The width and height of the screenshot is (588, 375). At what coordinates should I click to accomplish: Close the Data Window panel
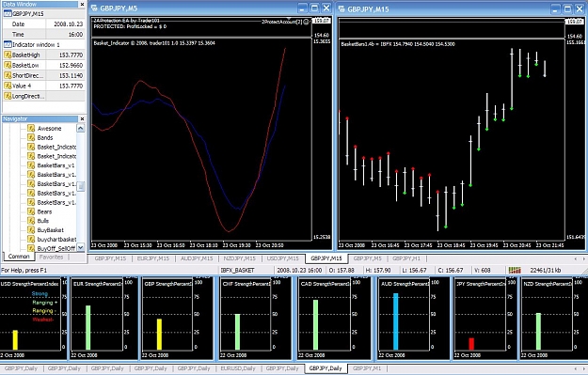click(x=83, y=4)
